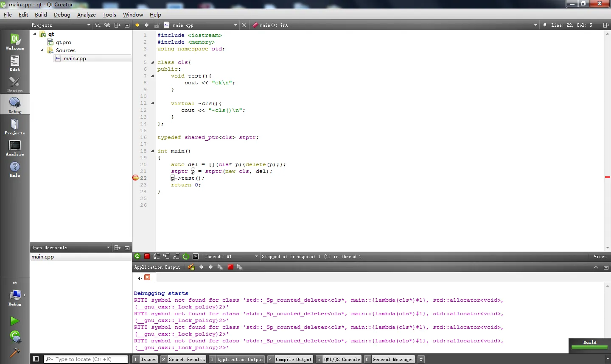Switch to Analyze mode
The width and height of the screenshot is (611, 364).
[x=15, y=147]
